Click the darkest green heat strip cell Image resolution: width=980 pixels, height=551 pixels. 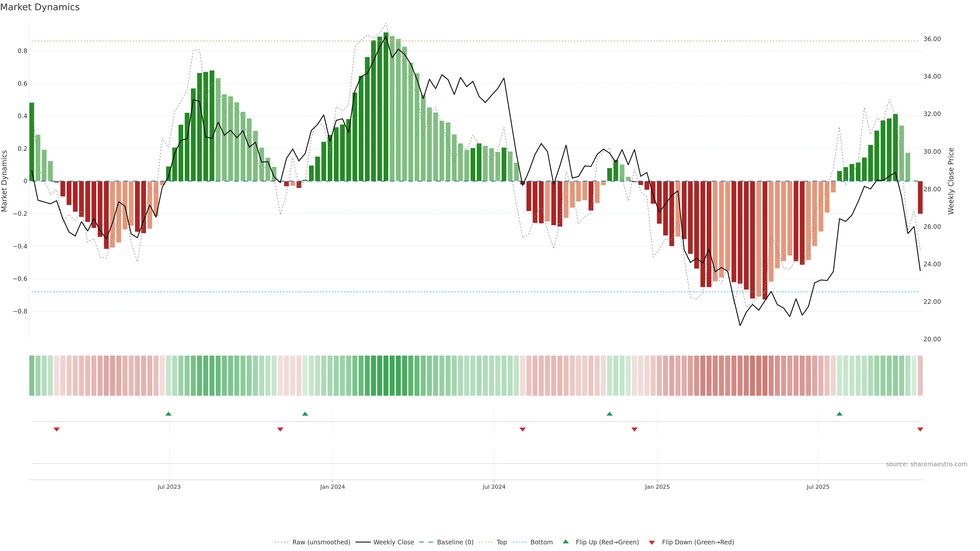386,376
